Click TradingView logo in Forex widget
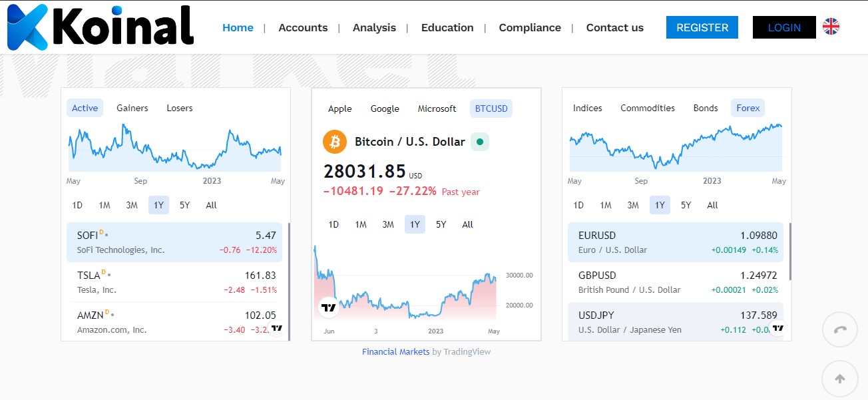 coord(777,328)
